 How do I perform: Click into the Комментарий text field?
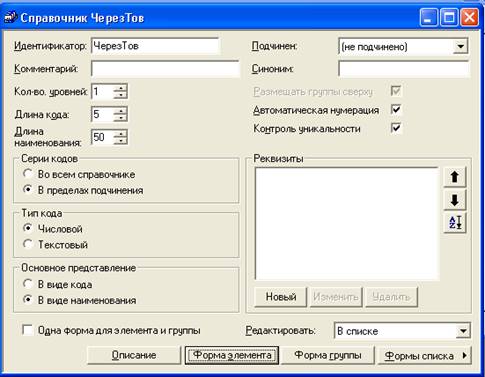coord(165,69)
